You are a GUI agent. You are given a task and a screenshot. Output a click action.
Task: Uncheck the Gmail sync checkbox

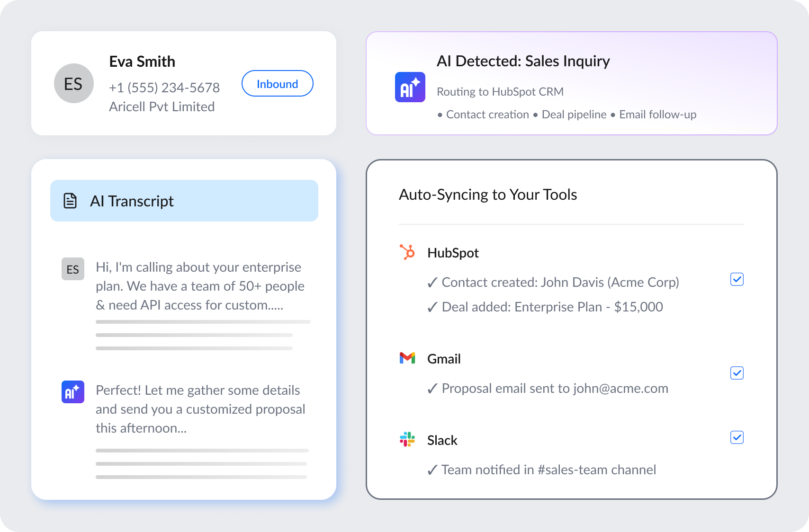737,373
